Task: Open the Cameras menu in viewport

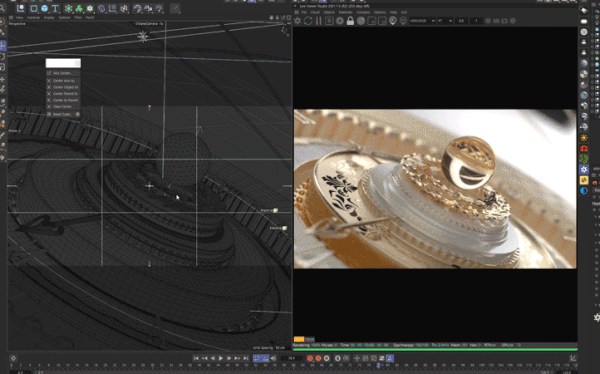Action: point(33,17)
